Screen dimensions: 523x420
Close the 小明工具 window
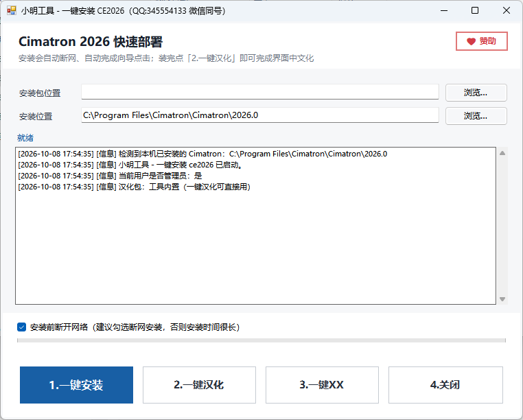point(507,11)
